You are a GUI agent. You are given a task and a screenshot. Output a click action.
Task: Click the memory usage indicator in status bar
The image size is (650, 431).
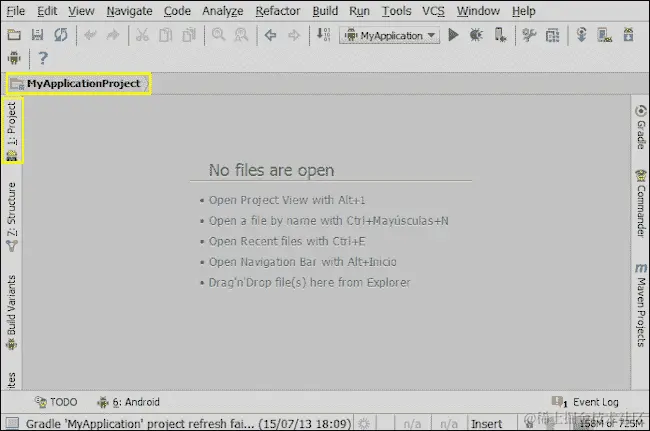611,424
